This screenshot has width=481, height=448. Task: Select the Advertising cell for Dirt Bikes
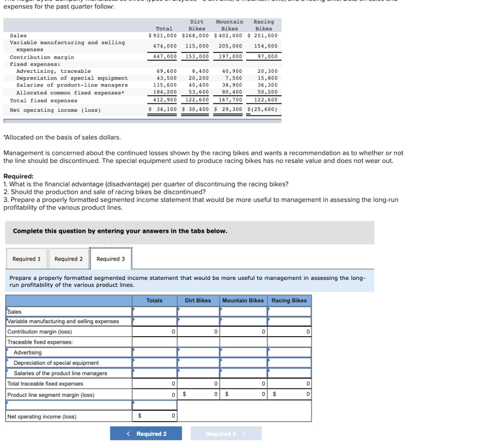tap(198, 352)
